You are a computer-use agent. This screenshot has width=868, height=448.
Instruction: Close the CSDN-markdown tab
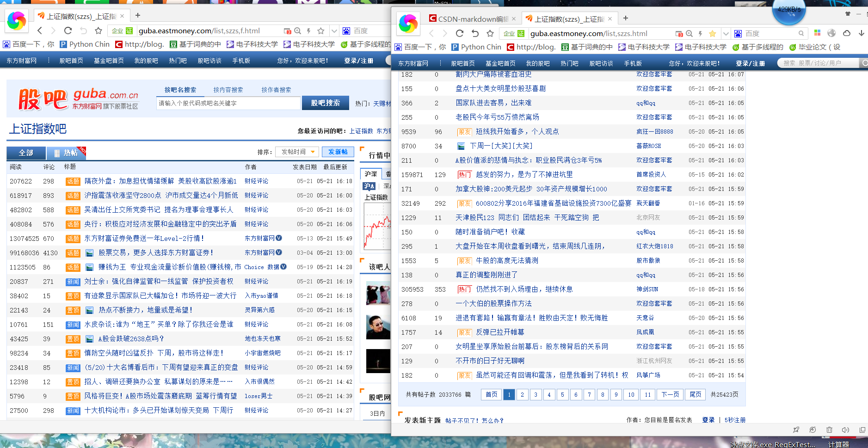click(514, 19)
